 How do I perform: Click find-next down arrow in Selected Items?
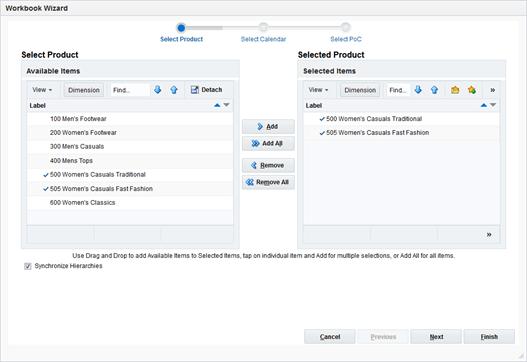click(x=418, y=90)
